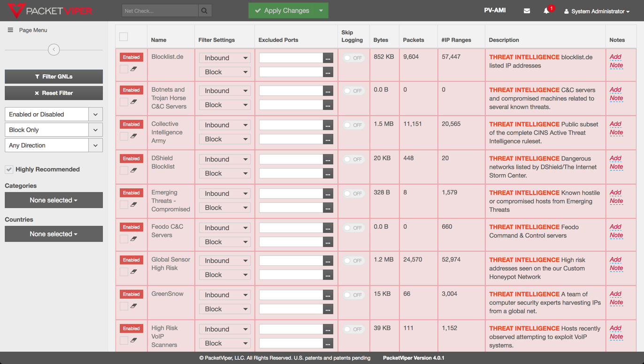Click Add Note link for GreenSnow
The width and height of the screenshot is (644, 364).
click(616, 298)
